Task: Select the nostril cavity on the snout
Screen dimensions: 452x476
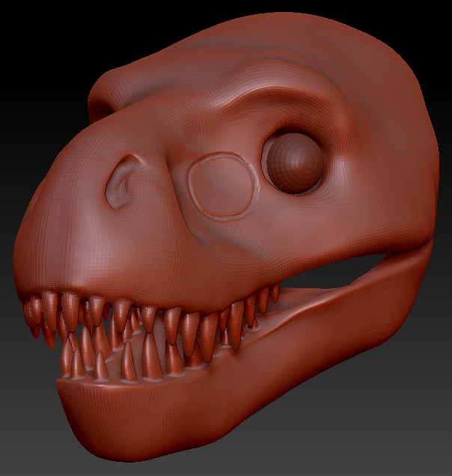Action: (121, 182)
